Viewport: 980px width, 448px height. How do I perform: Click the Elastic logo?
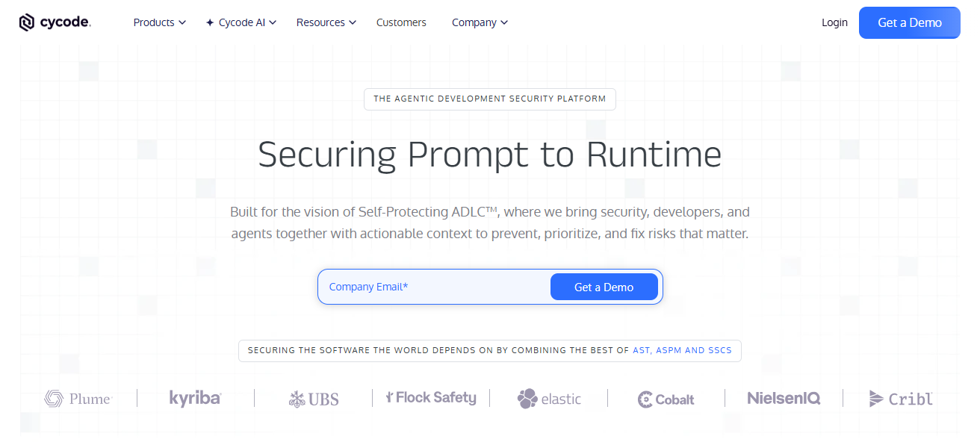[x=549, y=399]
